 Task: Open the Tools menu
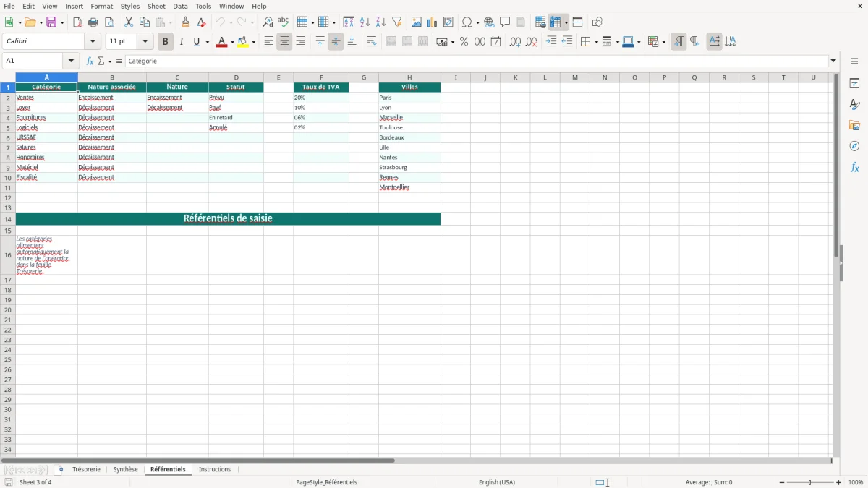(203, 6)
